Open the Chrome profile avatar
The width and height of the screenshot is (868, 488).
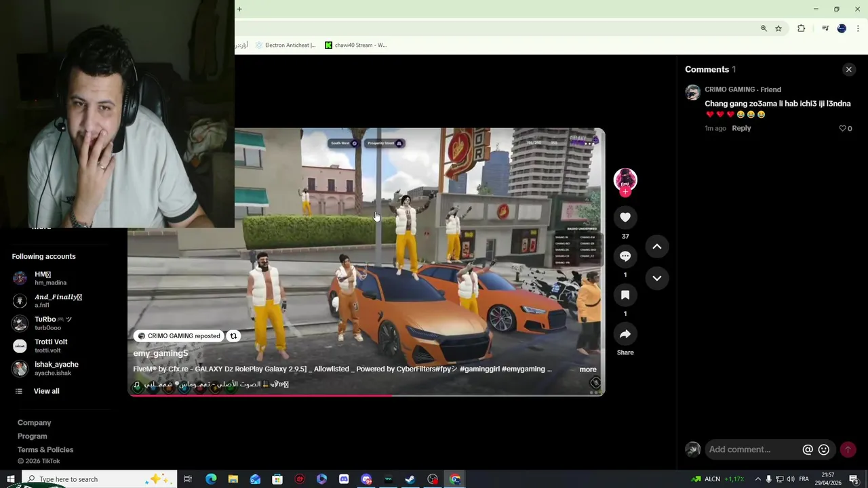(x=842, y=28)
